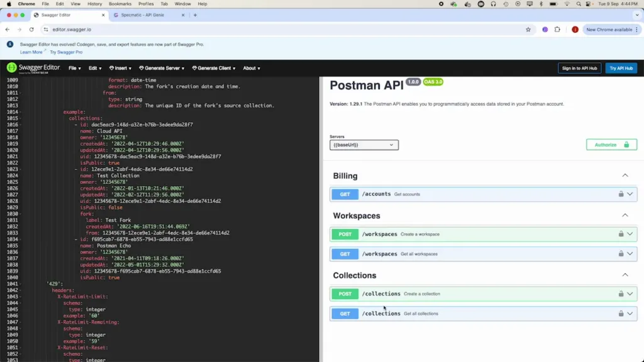Expand the GET /collections operation chevron
This screenshot has height=362, width=644.
pyautogui.click(x=630, y=314)
